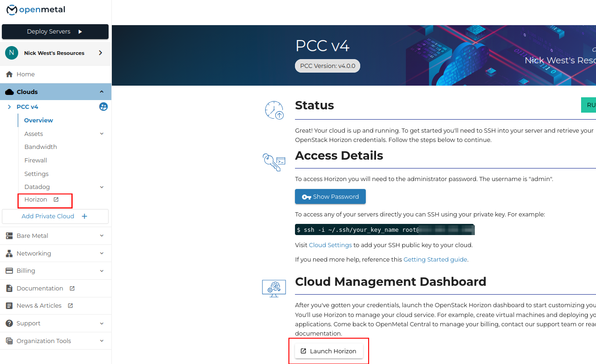Click the PCC Version: v4.0.0 badge
596x364 pixels.
[x=328, y=66]
